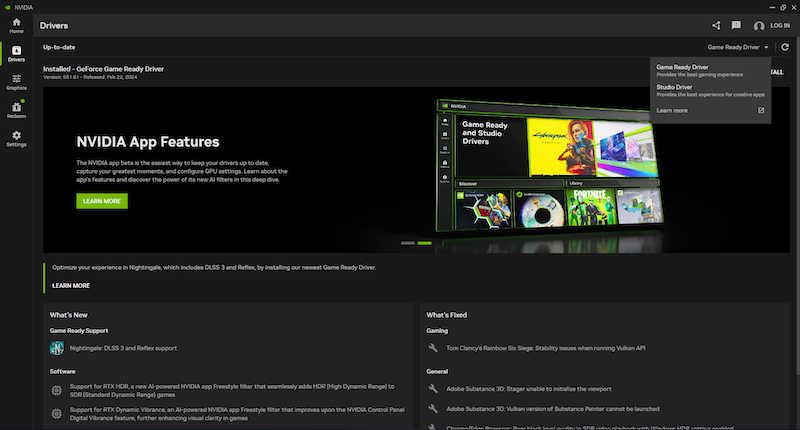This screenshot has height=430, width=800.
Task: Go to the Home section in sidebar
Action: coord(16,26)
